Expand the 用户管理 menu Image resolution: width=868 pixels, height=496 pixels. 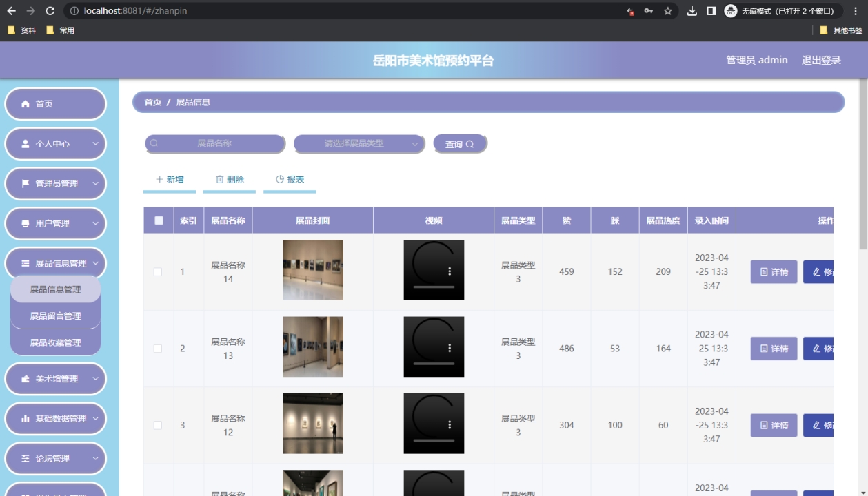coord(56,223)
